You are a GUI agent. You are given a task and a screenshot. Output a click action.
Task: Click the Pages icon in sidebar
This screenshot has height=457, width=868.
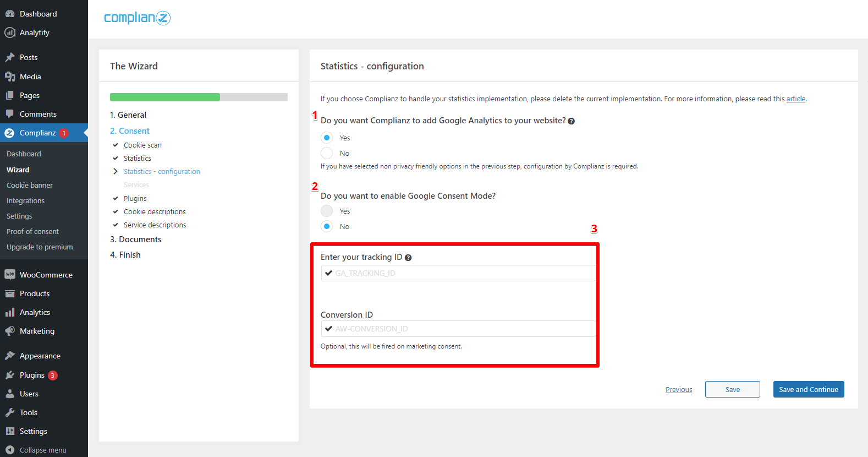(x=10, y=95)
